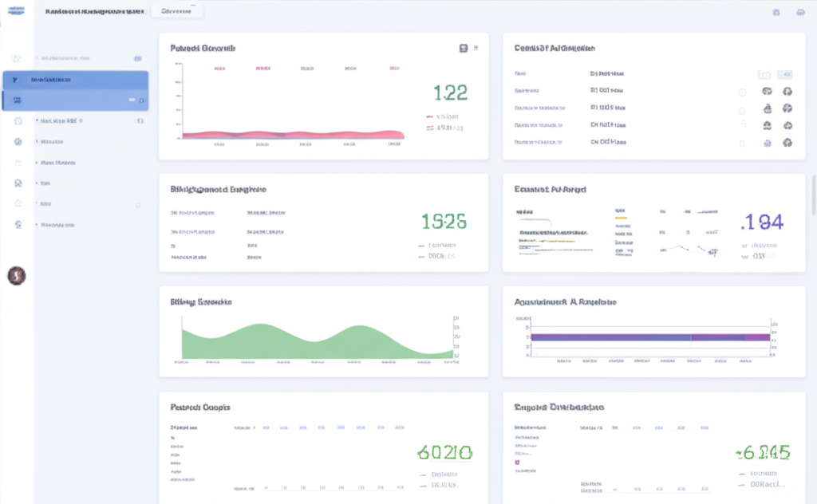
Task: Tick the small checkbox beside the eighth sidebar item
Action: click(137, 204)
